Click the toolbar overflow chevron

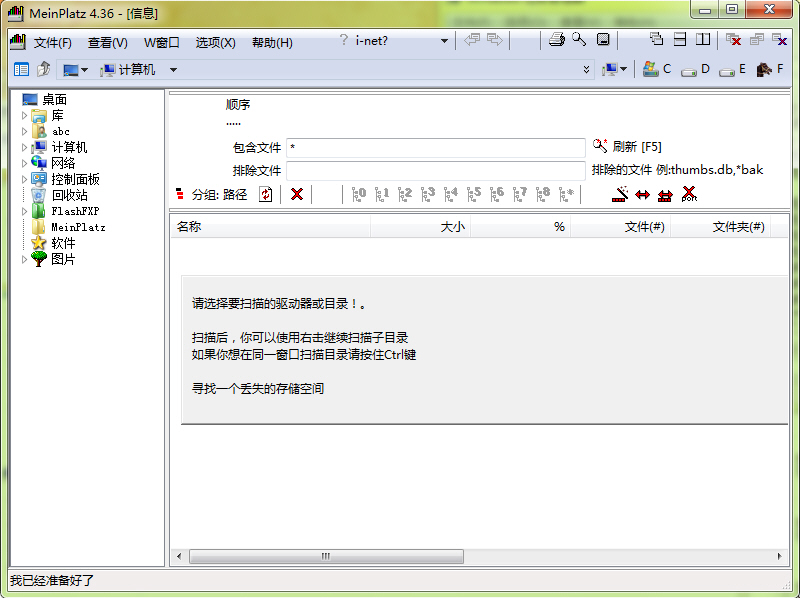tap(586, 70)
